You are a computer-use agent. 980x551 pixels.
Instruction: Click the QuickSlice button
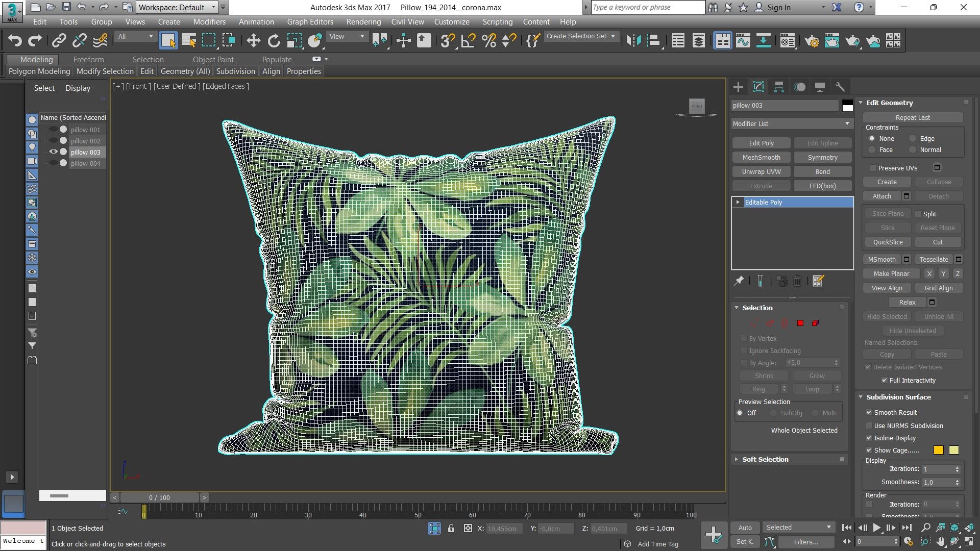pyautogui.click(x=888, y=242)
